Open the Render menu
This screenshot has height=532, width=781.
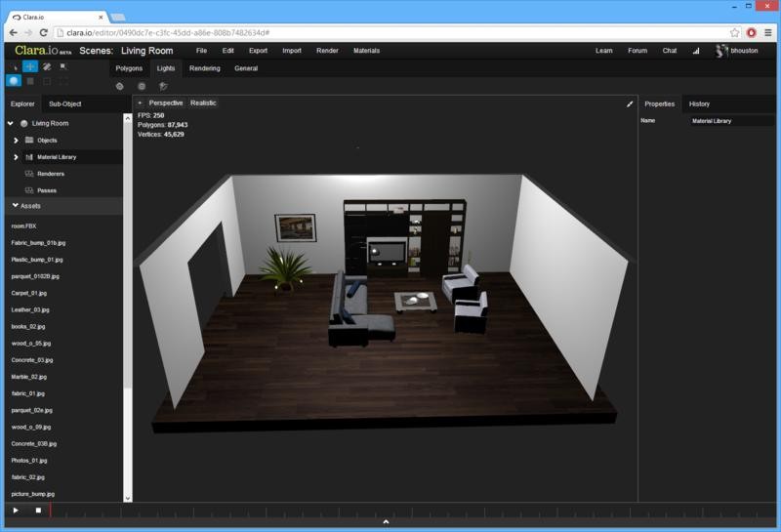327,51
